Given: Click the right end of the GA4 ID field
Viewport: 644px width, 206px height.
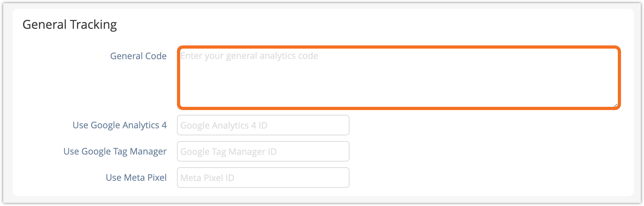Looking at the screenshot, I should (x=342, y=125).
